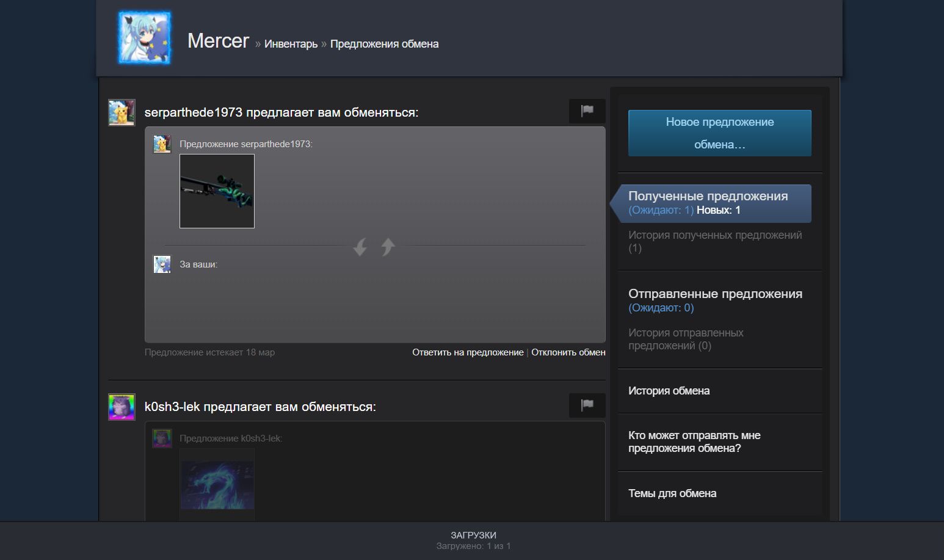Go to Инвентарь breadcrumb link
The width and height of the screenshot is (944, 560).
coord(291,44)
